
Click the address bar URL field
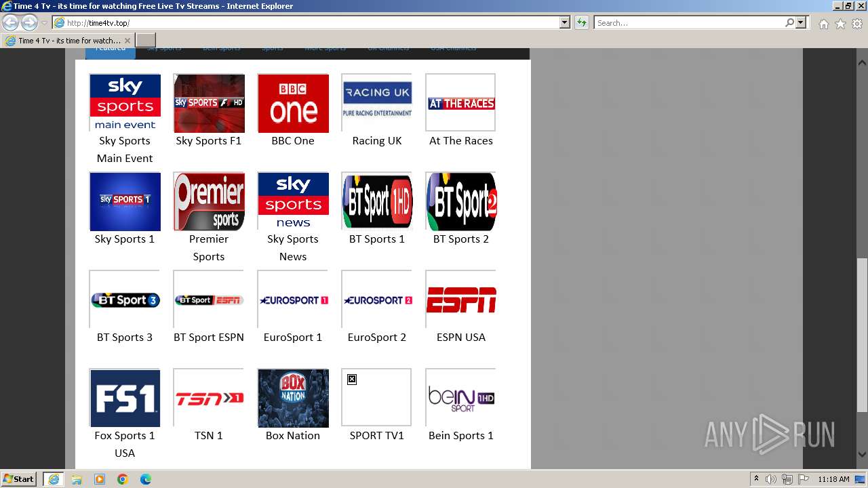(x=312, y=23)
